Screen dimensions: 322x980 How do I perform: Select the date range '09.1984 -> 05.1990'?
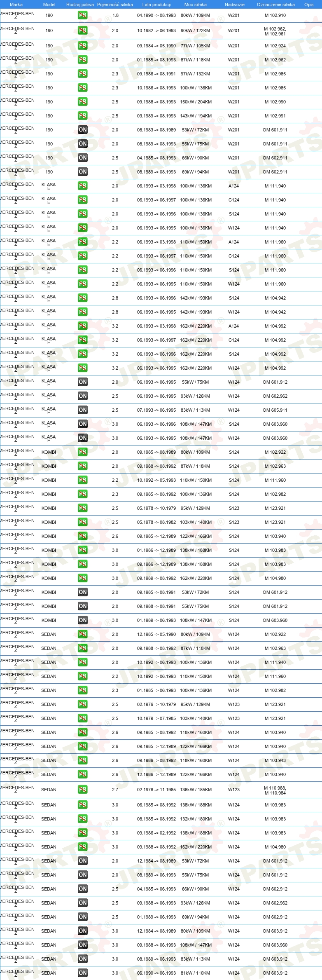156,46
